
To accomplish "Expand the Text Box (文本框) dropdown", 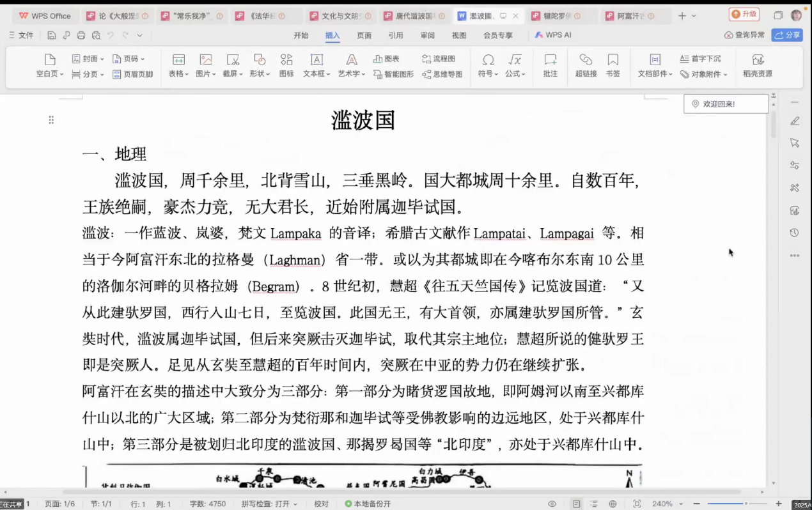I will (x=328, y=74).
